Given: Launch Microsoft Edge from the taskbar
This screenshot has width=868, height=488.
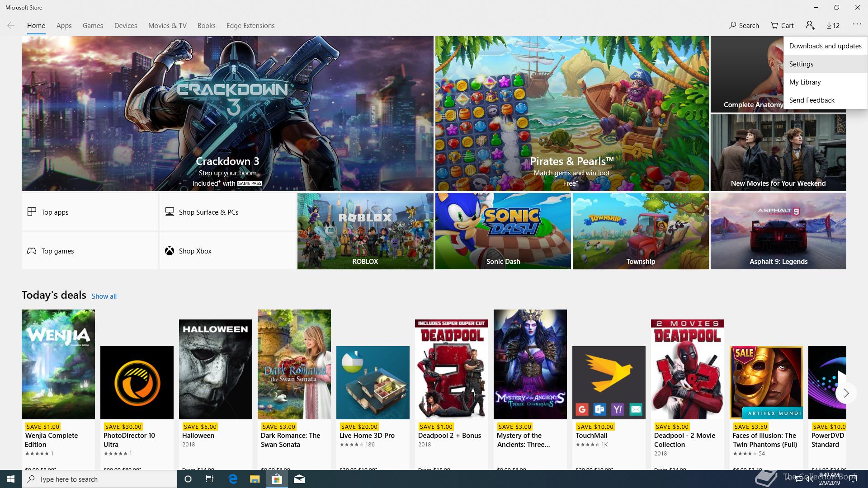Looking at the screenshot, I should coord(233,479).
